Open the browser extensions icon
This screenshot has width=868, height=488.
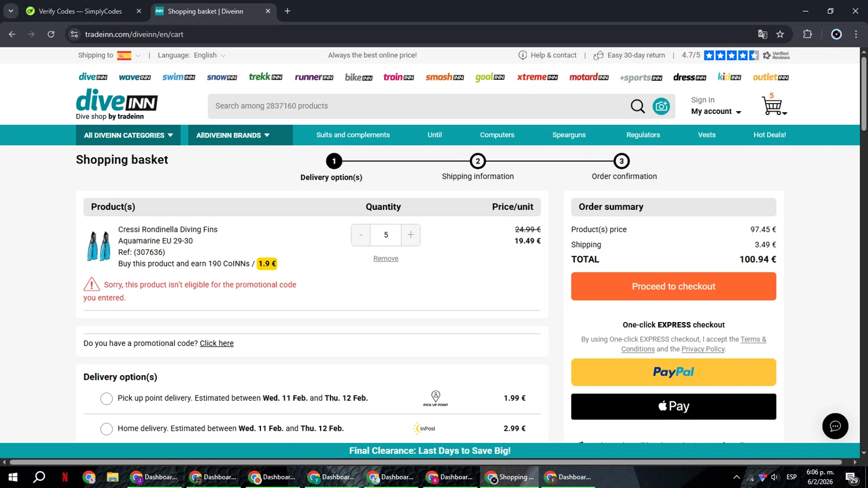(808, 34)
